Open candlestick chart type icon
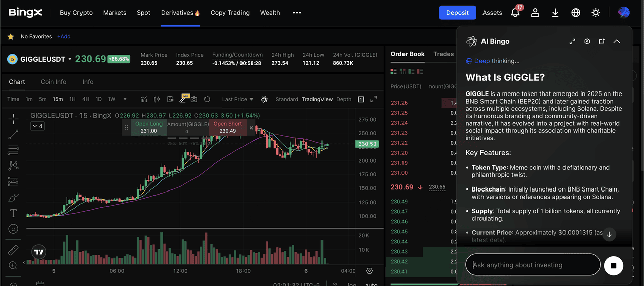Image resolution: width=644 pixels, height=286 pixels. pyautogui.click(x=157, y=99)
